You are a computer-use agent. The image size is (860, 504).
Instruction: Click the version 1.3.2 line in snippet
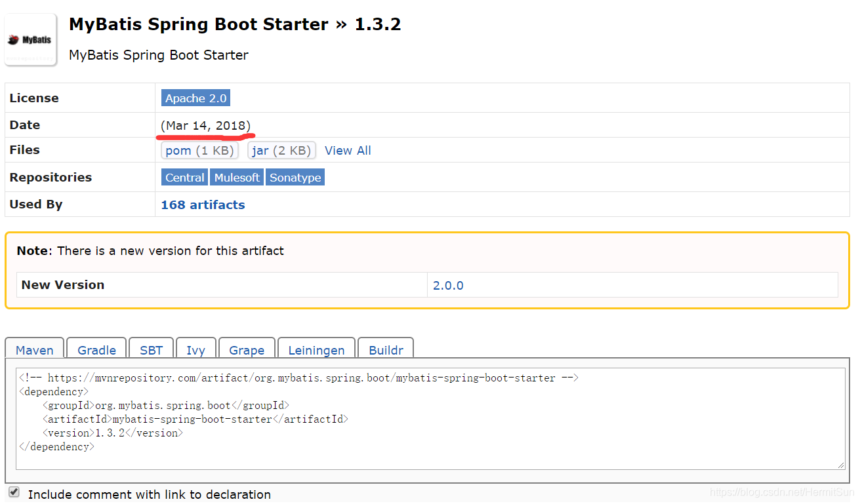pos(113,433)
